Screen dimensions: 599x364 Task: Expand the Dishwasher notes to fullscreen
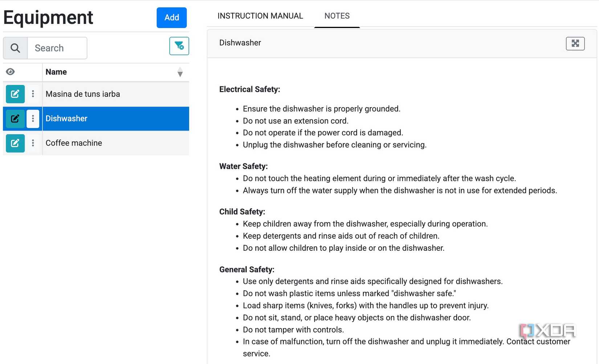coord(575,43)
